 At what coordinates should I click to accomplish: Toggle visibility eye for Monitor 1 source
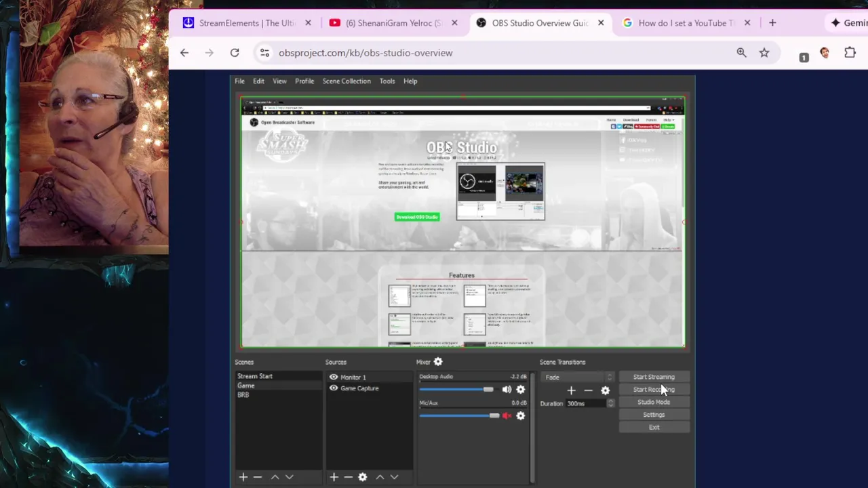pos(334,378)
